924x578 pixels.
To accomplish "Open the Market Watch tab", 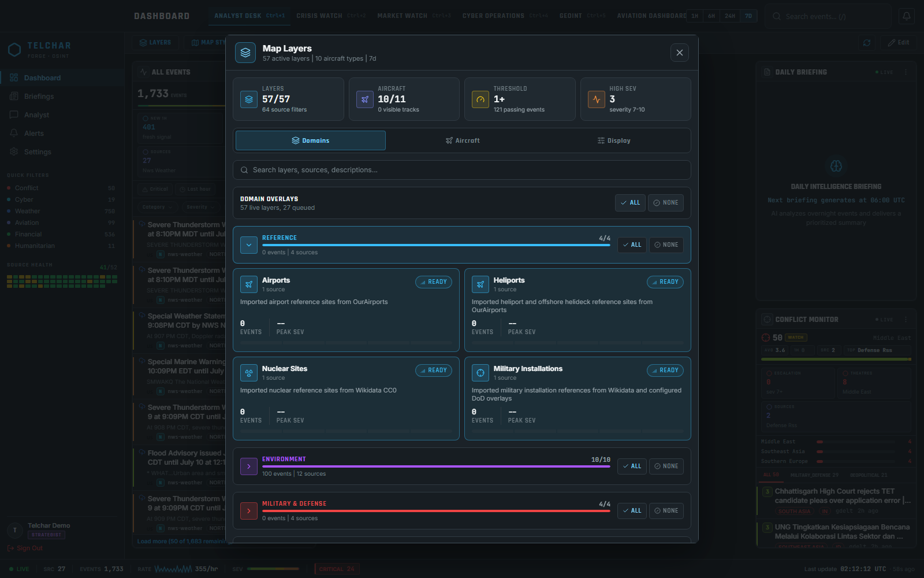I will click(x=414, y=16).
